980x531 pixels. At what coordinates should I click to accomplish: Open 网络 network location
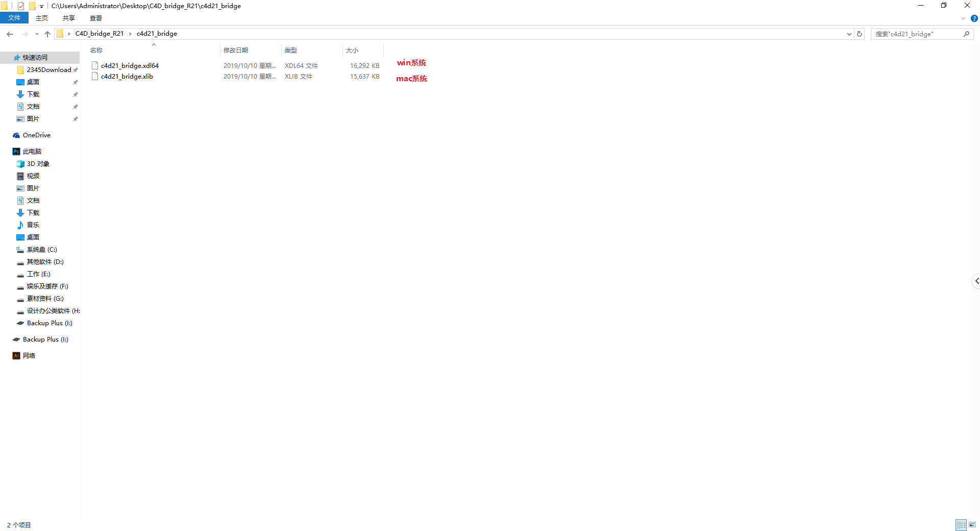[29, 356]
